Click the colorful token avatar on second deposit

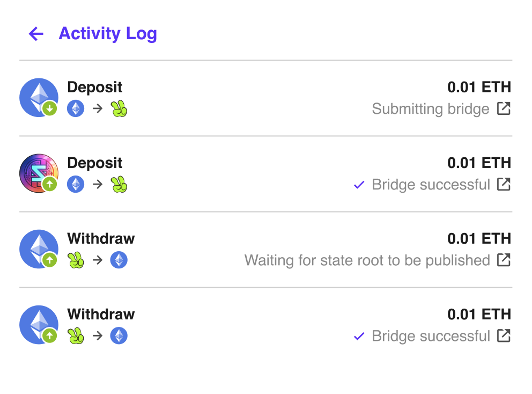click(x=39, y=173)
